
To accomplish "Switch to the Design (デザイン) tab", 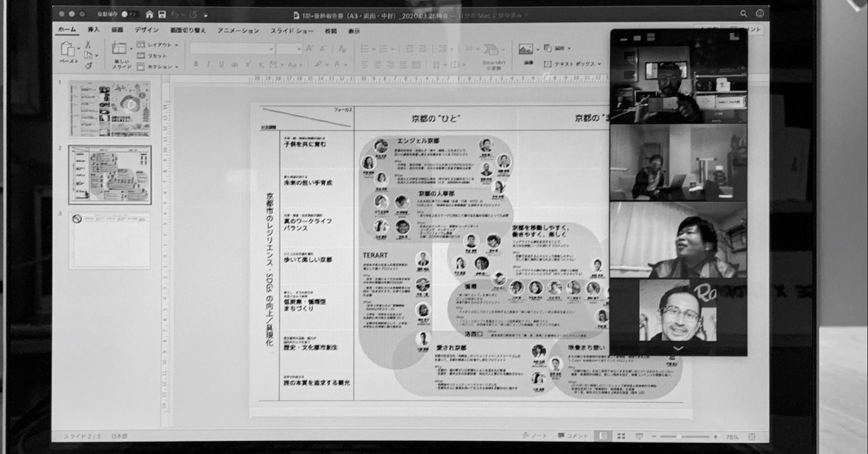I will (146, 30).
